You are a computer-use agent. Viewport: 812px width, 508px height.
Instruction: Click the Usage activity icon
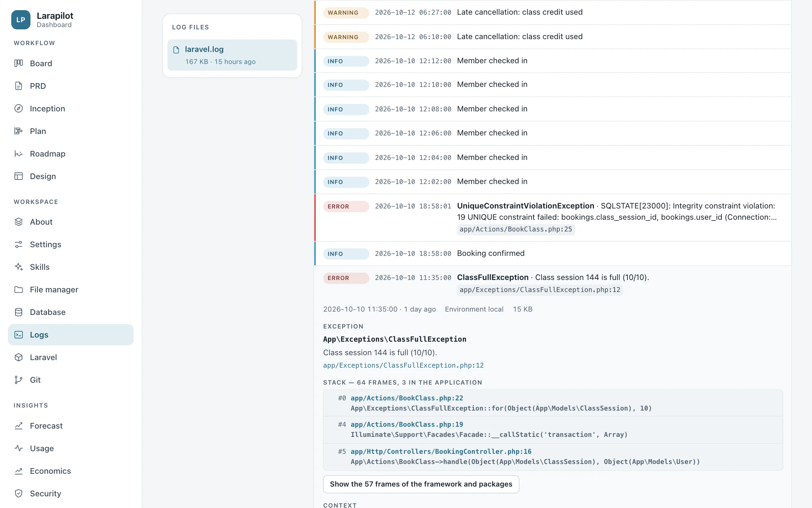(18, 448)
